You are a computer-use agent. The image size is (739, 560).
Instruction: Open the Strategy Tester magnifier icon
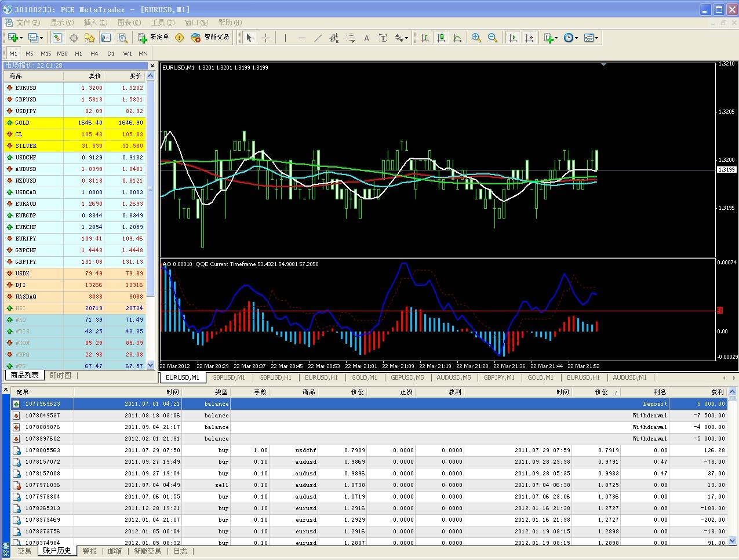[x=122, y=38]
